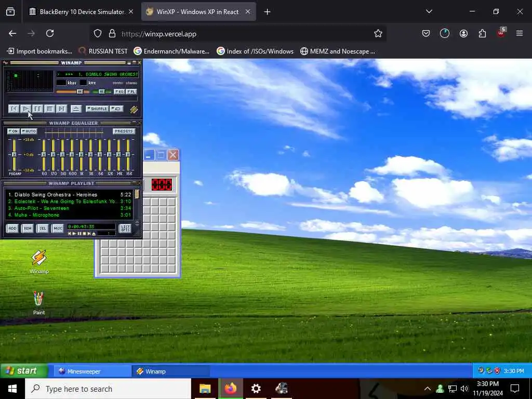Reload the current page
Viewport: 532px width, 399px height.
click(50, 33)
